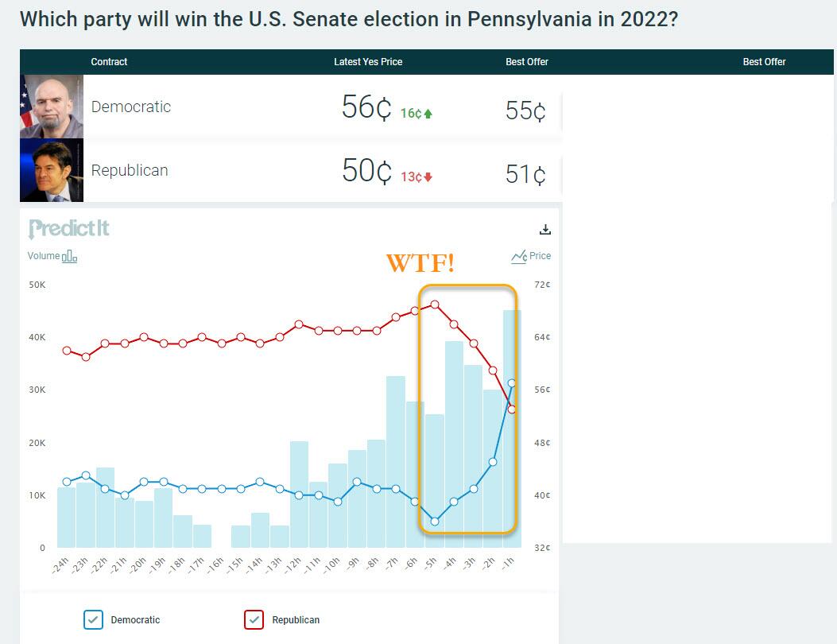Click the Latest Yes Price column header
The image size is (837, 644).
(368, 62)
